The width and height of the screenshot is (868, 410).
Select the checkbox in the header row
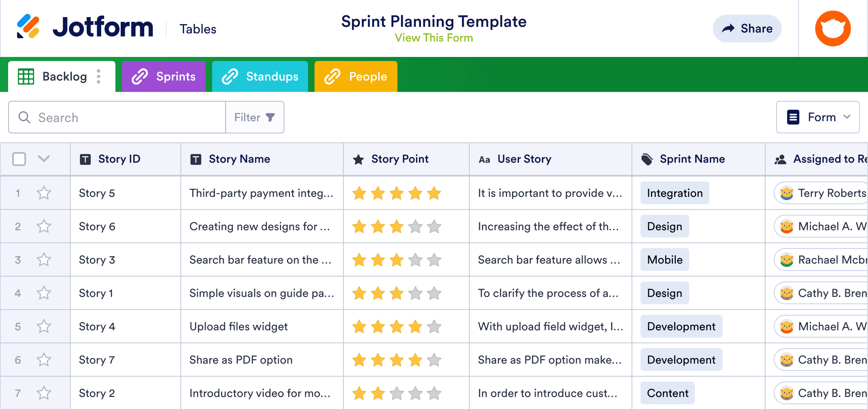click(19, 159)
